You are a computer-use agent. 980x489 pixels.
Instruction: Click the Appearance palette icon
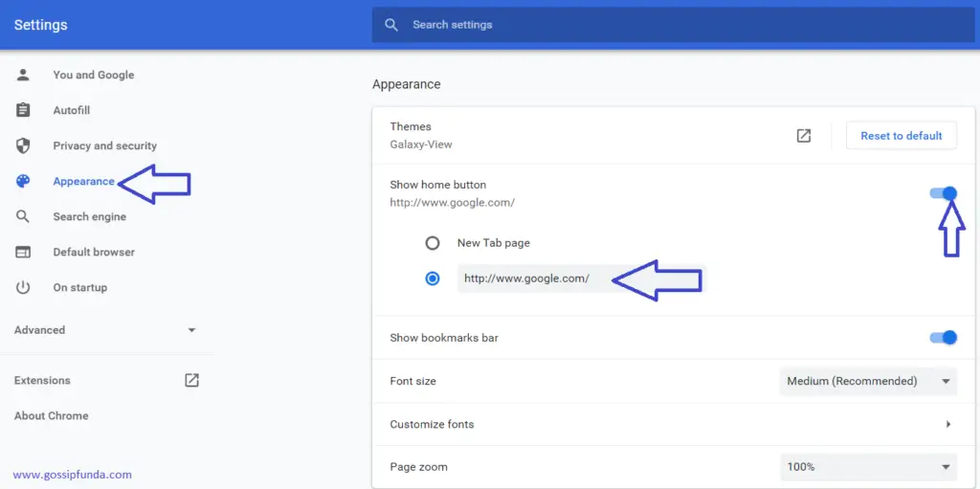(x=23, y=182)
